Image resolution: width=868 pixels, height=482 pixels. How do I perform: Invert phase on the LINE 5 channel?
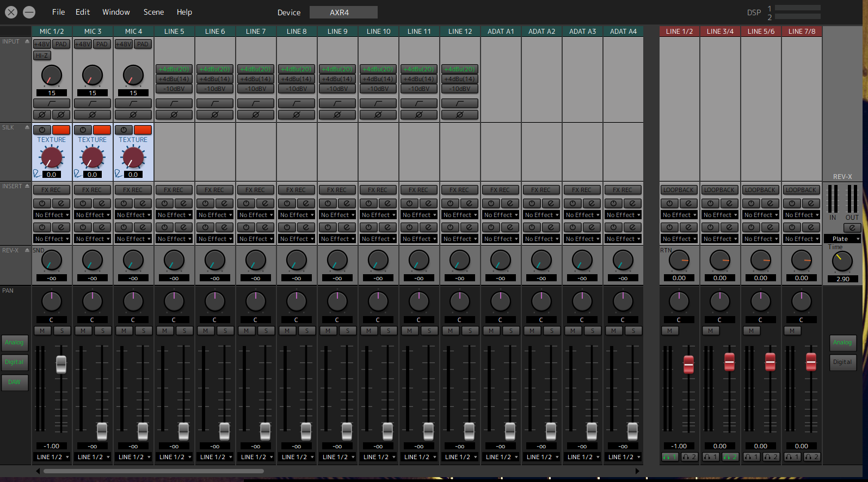[174, 115]
